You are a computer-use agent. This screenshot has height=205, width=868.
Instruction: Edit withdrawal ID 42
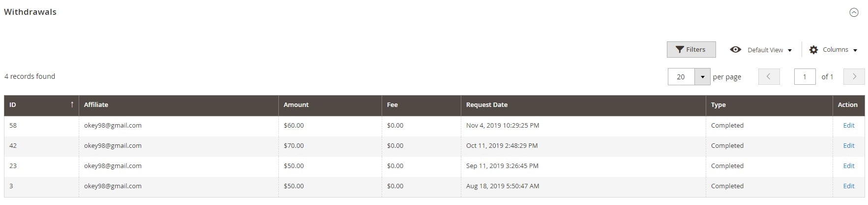[848, 146]
